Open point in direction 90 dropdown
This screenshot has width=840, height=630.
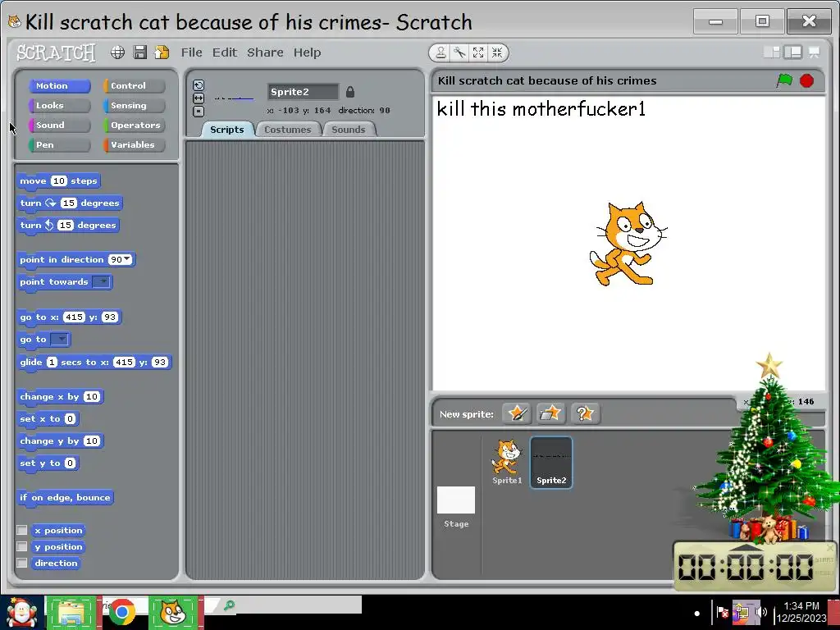[x=127, y=259]
